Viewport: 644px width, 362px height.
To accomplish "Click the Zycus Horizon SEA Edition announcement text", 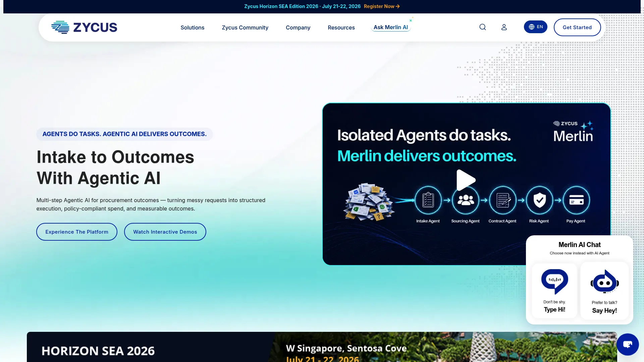I will point(302,6).
